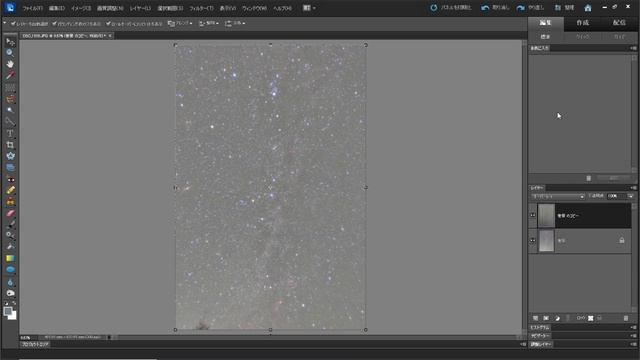
Task: Select the Sponge tool
Action: tap(10, 293)
